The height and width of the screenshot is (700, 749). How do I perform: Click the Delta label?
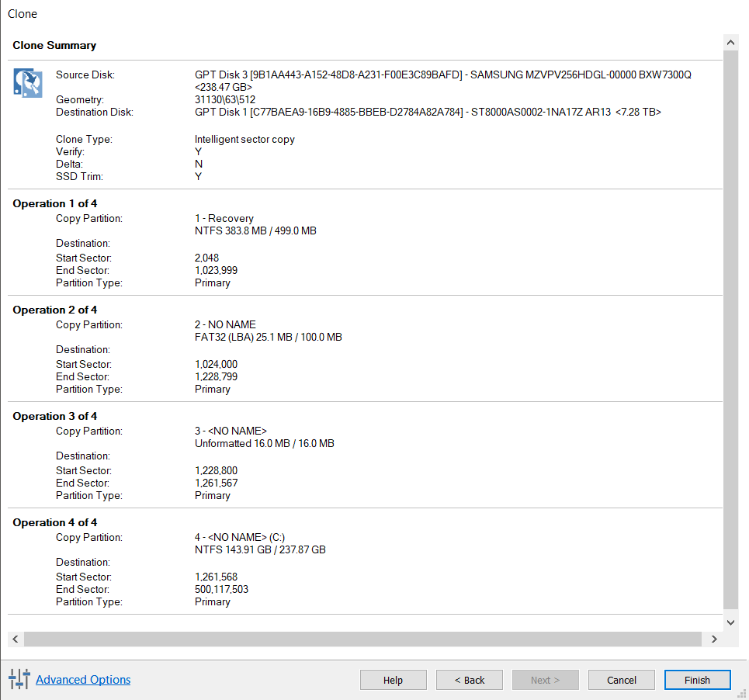(x=69, y=164)
